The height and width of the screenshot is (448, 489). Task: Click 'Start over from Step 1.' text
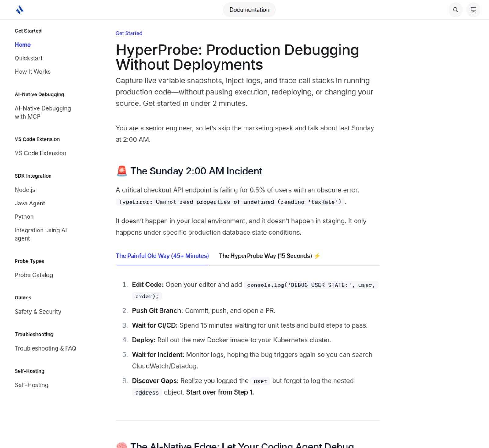pyautogui.click(x=220, y=392)
